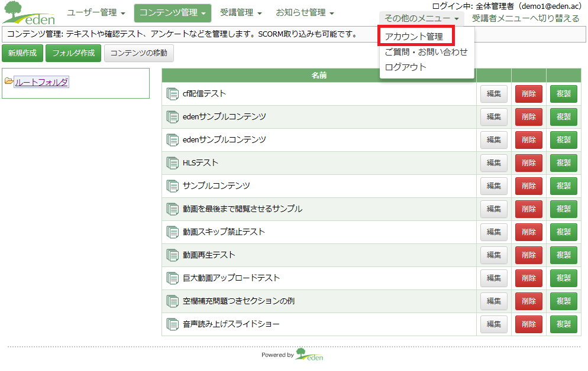Screen dimensions: 588x371
Task: Click the icon beside 音声読み上げスライドショー
Action: pyautogui.click(x=173, y=324)
